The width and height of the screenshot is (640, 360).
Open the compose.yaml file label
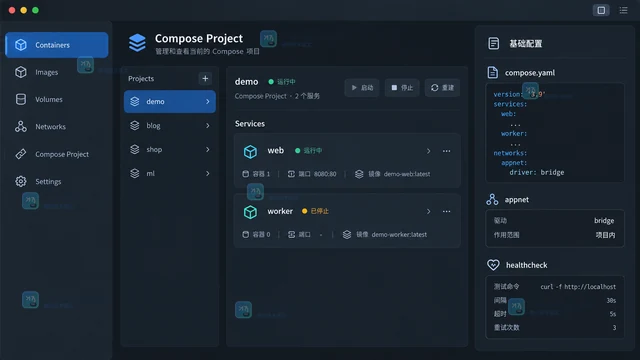[529, 73]
